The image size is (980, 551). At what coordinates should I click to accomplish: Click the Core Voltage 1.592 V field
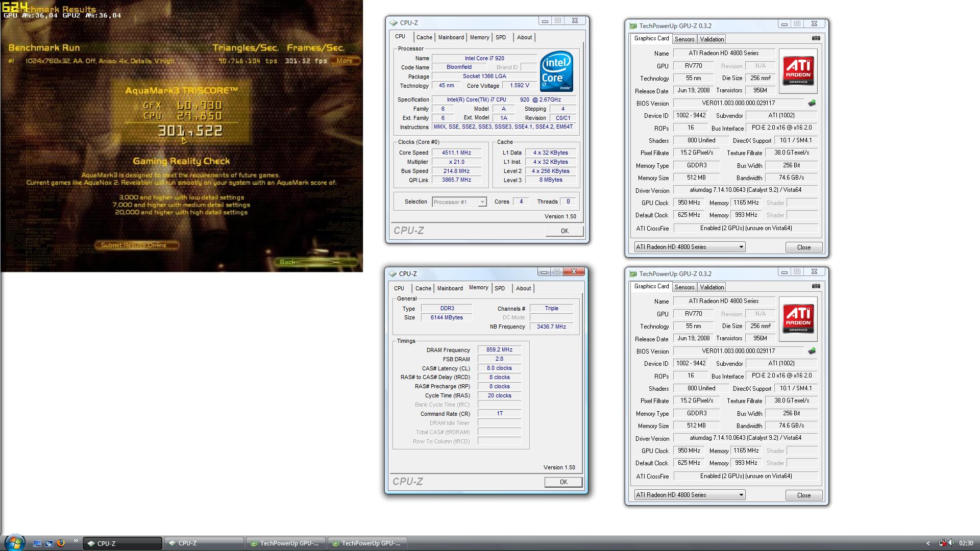(x=520, y=86)
